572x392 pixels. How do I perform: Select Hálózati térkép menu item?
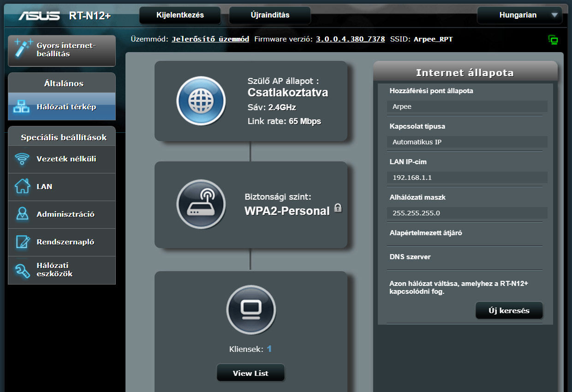click(x=62, y=107)
